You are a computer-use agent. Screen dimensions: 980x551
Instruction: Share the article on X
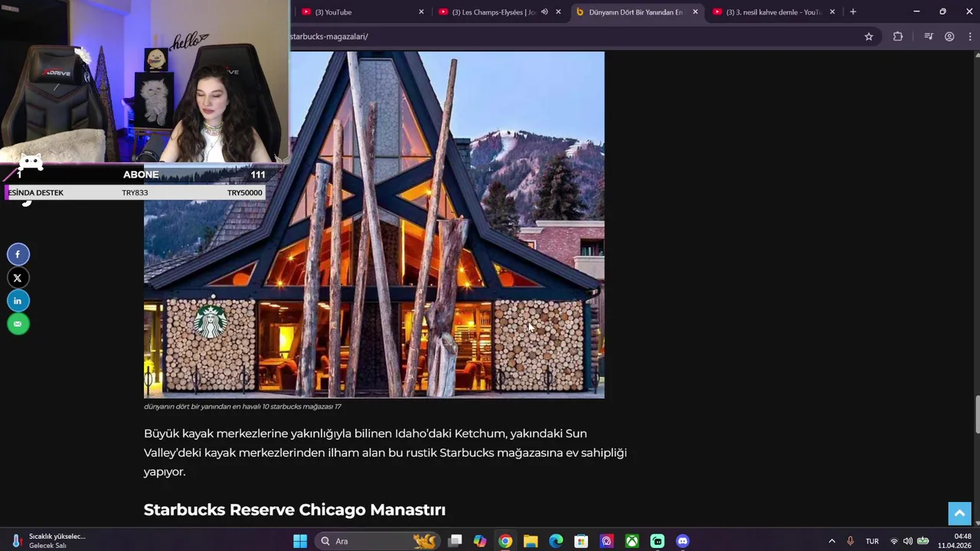(18, 278)
